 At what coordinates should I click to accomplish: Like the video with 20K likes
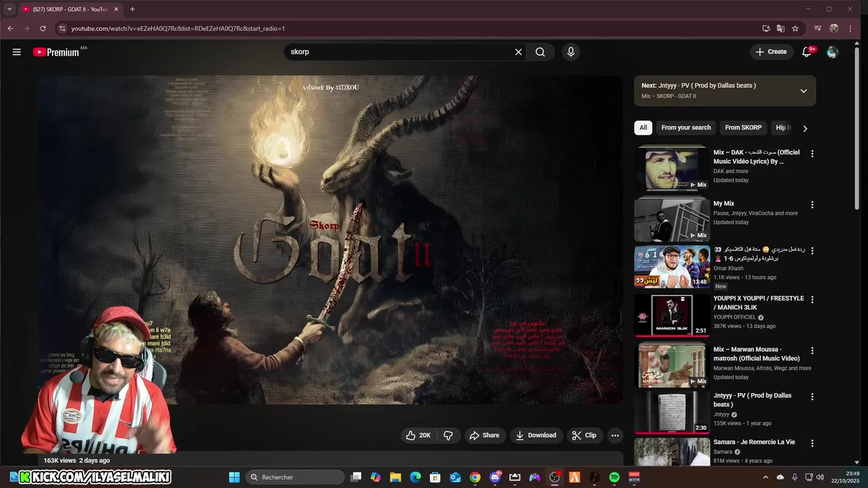coord(419,435)
